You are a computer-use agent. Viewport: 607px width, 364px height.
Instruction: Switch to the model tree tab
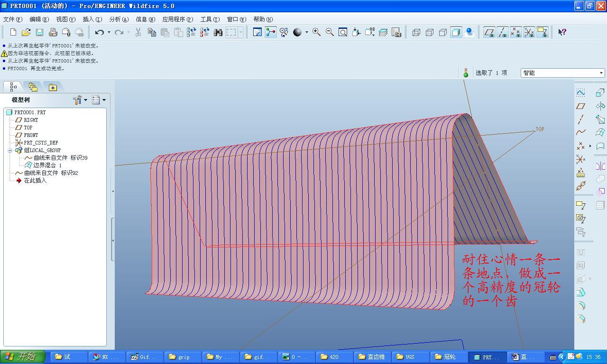pos(13,87)
